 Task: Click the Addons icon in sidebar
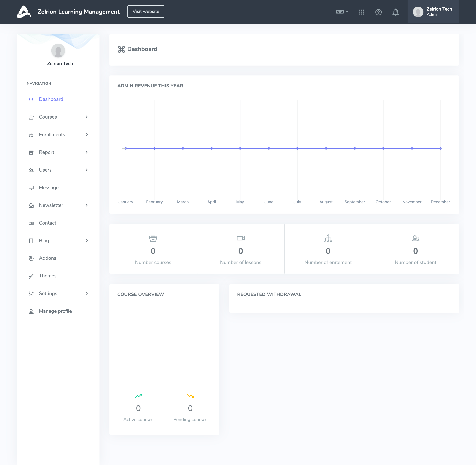[31, 258]
